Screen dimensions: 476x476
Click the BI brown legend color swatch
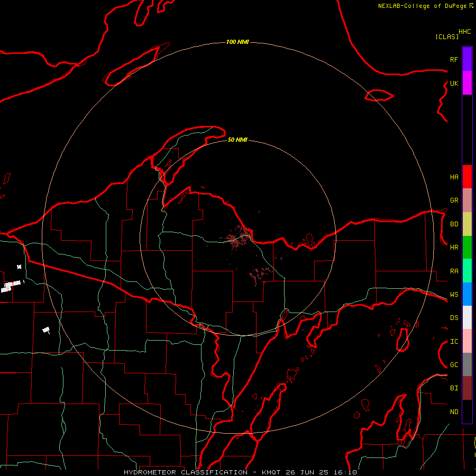click(x=467, y=388)
